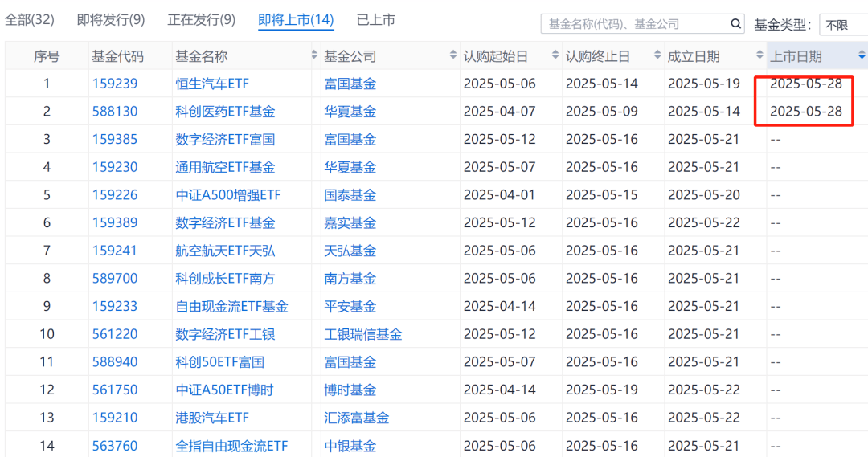Select the 已上市 tab
Image resolution: width=868 pixels, height=457 pixels.
click(375, 20)
